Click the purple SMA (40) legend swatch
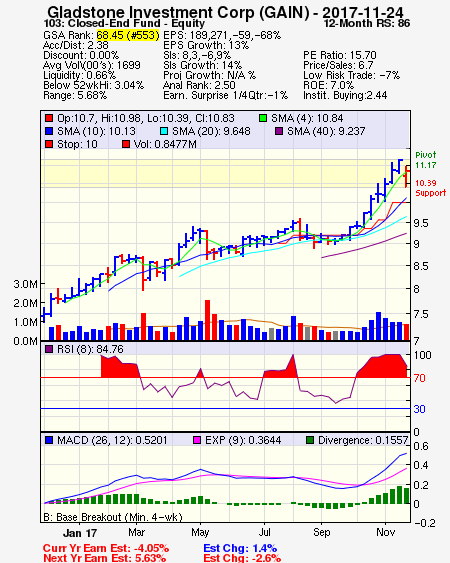Image resolution: width=450 pixels, height=563 pixels. 279,131
